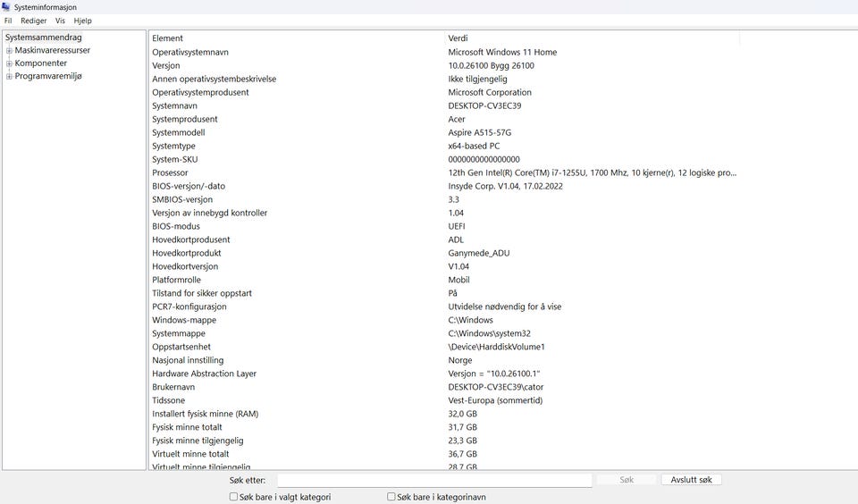The width and height of the screenshot is (858, 504).
Task: Click the Avslutt søk button
Action: tap(691, 480)
